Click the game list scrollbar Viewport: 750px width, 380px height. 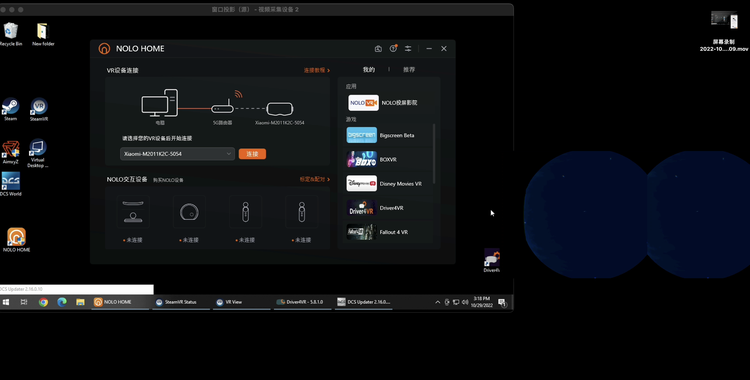(434, 154)
